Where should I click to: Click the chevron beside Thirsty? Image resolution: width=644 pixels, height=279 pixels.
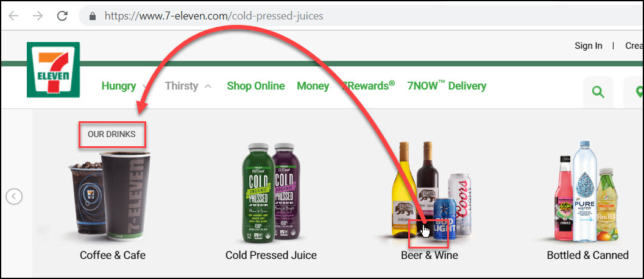pos(208,87)
